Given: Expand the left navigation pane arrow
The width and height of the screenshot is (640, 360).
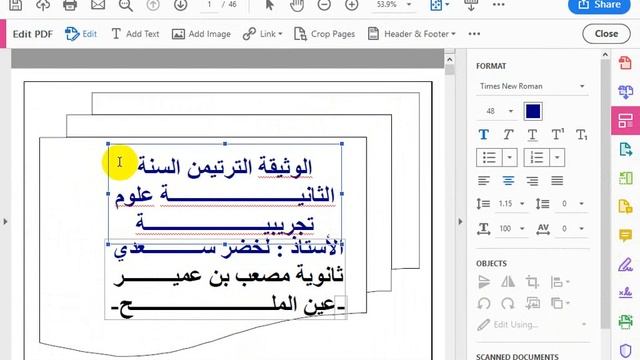Looking at the screenshot, I should 5,222.
